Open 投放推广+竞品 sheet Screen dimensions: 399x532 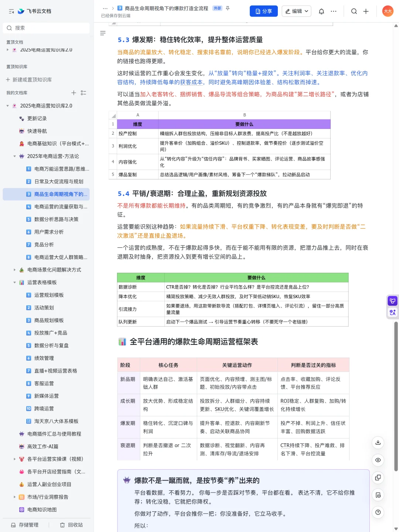(x=46, y=333)
